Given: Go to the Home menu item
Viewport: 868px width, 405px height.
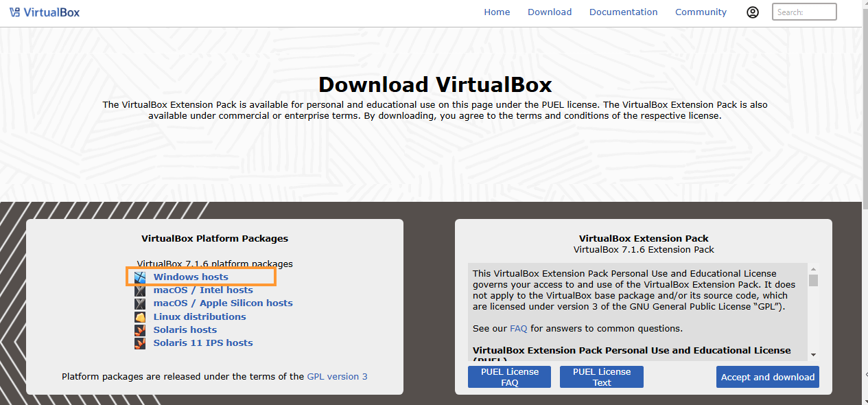Looking at the screenshot, I should point(497,12).
